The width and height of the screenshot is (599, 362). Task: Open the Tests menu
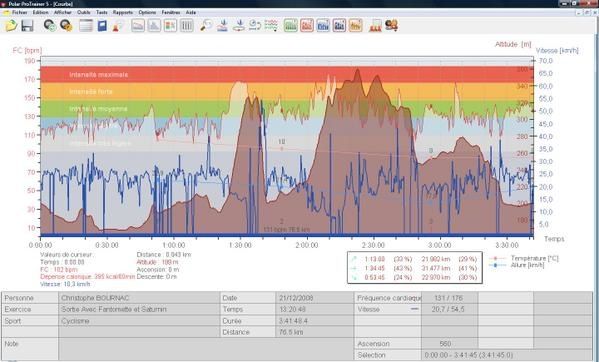coord(102,12)
